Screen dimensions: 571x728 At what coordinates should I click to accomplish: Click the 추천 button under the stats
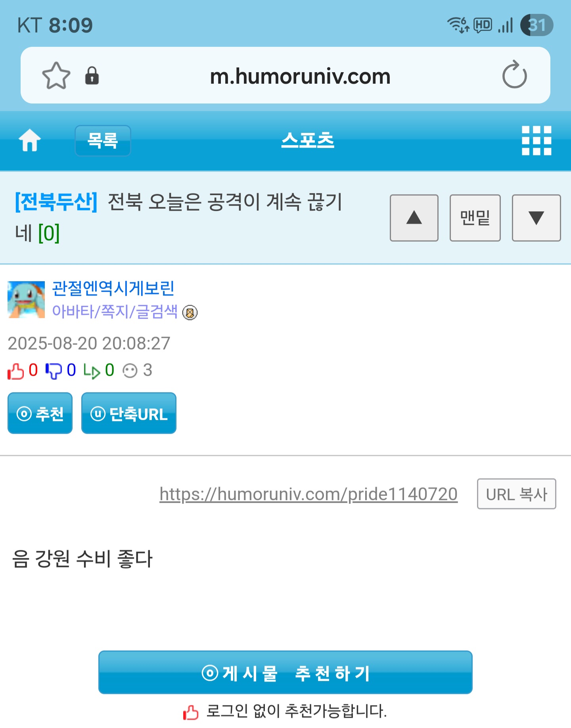point(40,413)
